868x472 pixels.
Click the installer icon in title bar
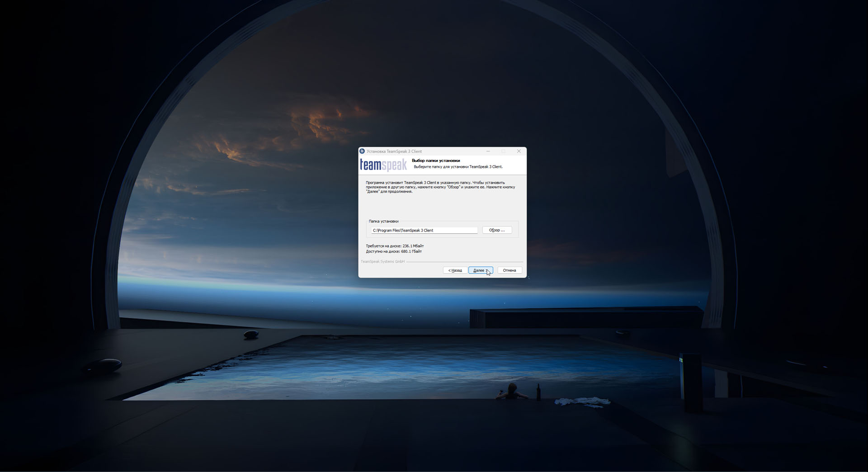[362, 151]
